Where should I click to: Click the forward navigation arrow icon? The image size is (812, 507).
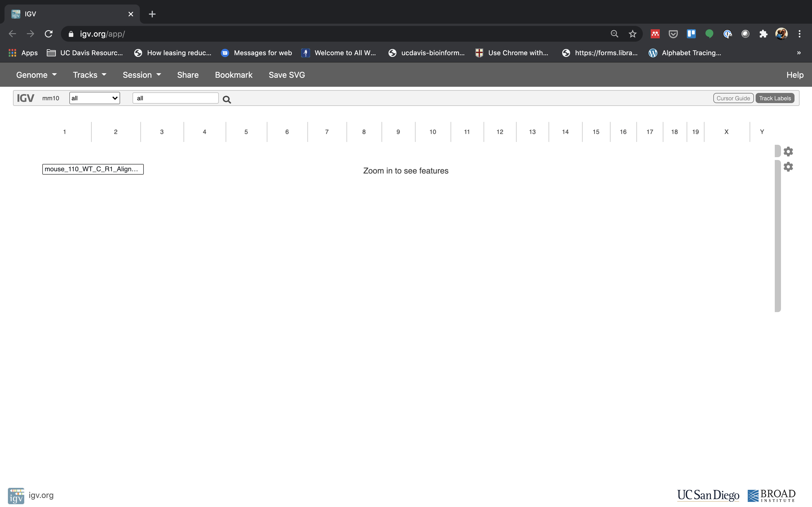click(30, 33)
